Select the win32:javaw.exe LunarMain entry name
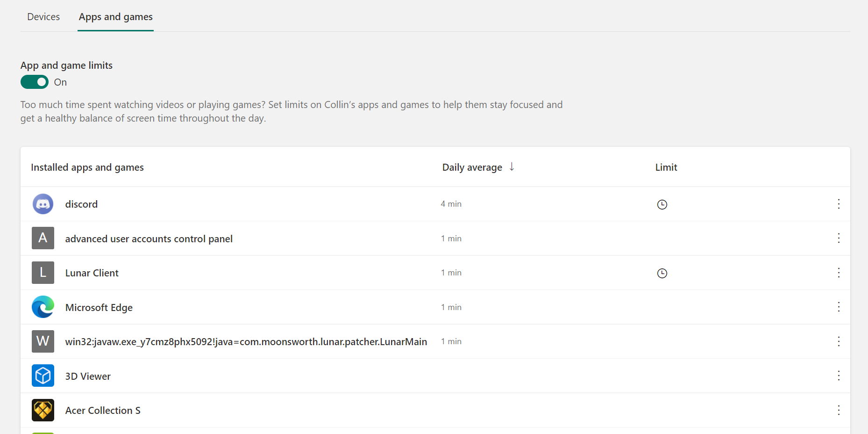 point(246,342)
